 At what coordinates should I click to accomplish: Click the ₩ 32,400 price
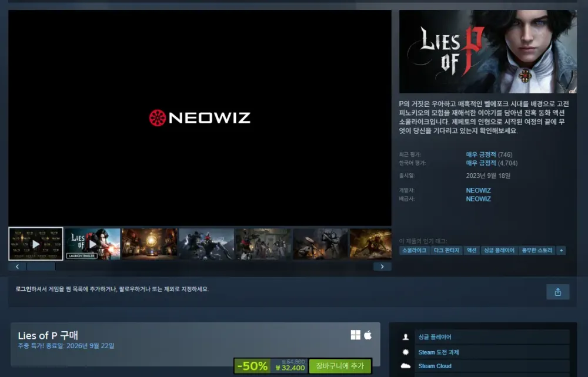(x=290, y=368)
